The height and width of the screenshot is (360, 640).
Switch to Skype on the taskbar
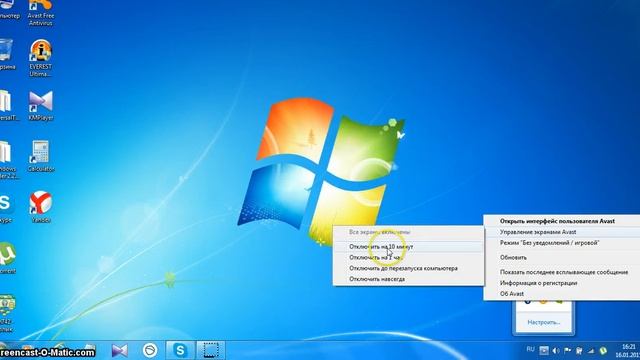[x=180, y=350]
